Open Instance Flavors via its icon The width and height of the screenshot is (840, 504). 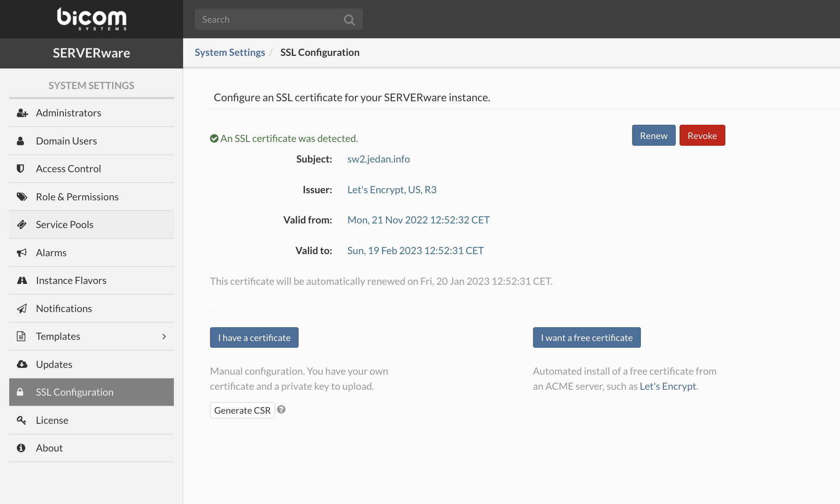(21, 280)
